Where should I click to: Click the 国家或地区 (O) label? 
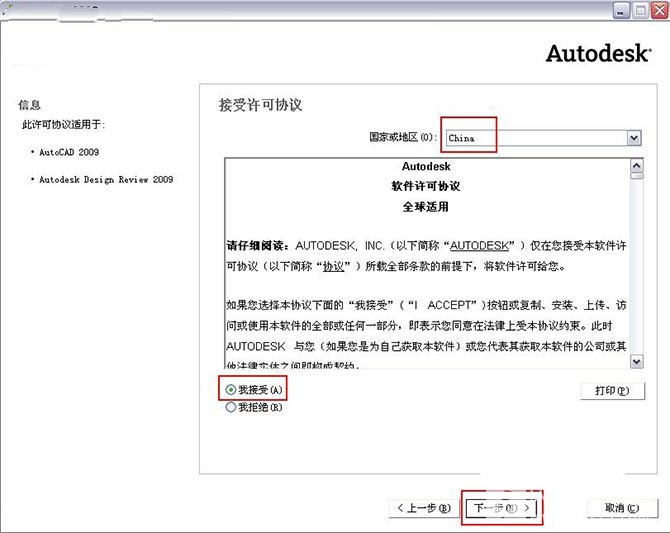pos(403,137)
